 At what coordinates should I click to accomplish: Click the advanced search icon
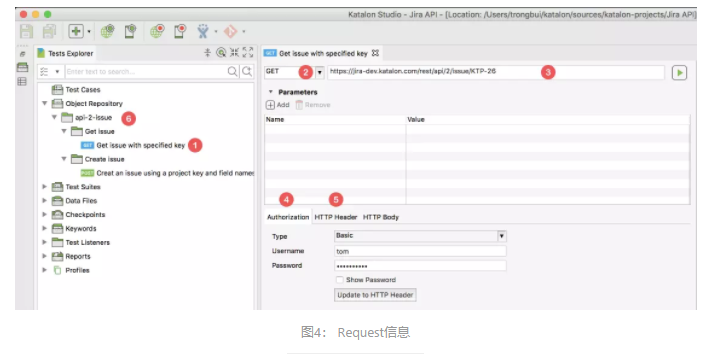click(x=247, y=71)
